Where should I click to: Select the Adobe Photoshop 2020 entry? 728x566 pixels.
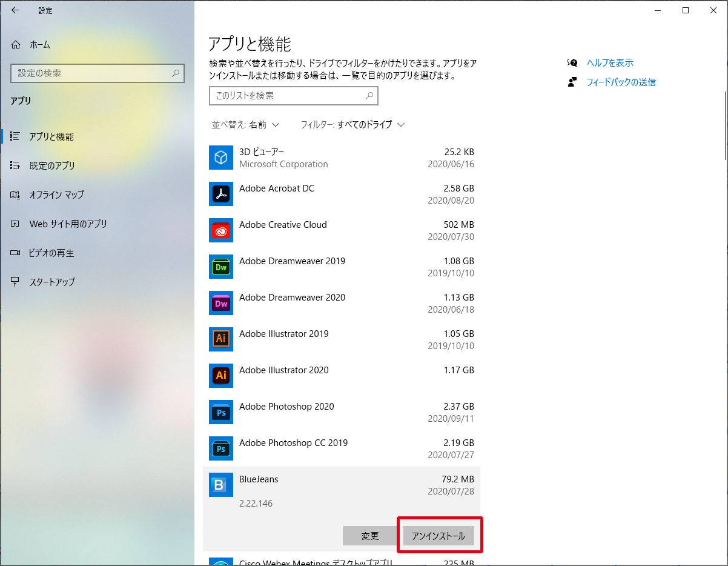342,412
